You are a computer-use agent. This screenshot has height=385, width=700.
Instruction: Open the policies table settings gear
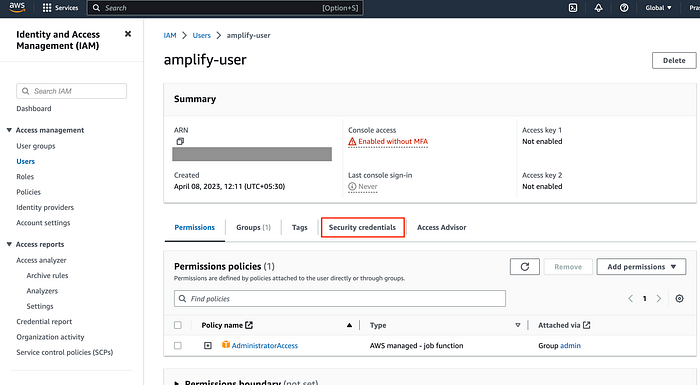679,298
